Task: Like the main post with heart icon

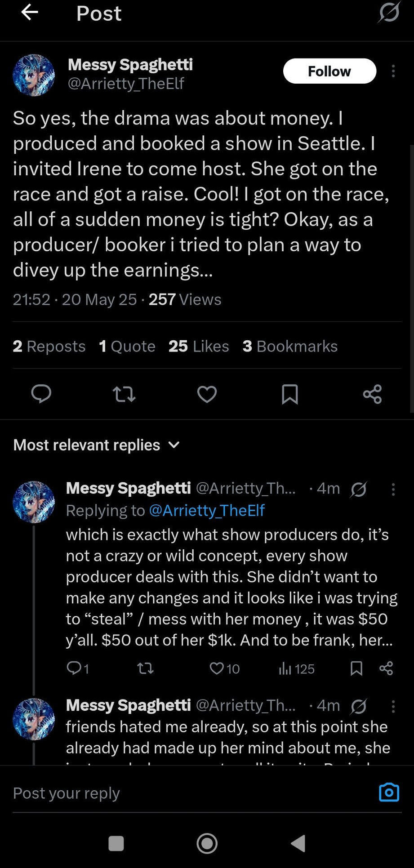Action: (207, 394)
